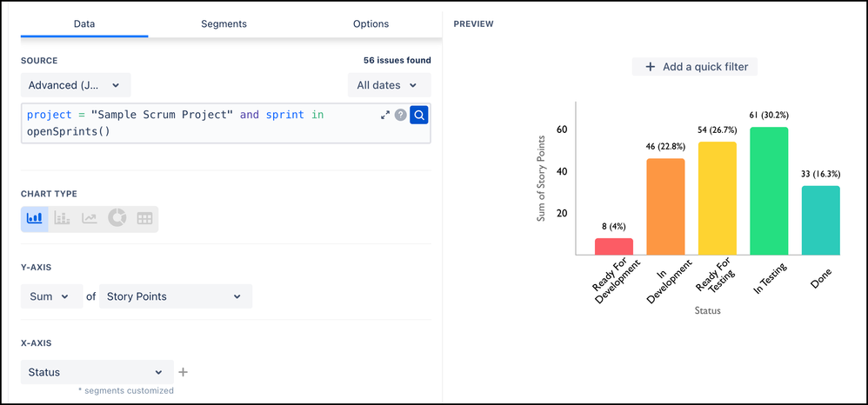Open the Advanced (J... source dropdown
The height and width of the screenshot is (405, 868).
(76, 85)
